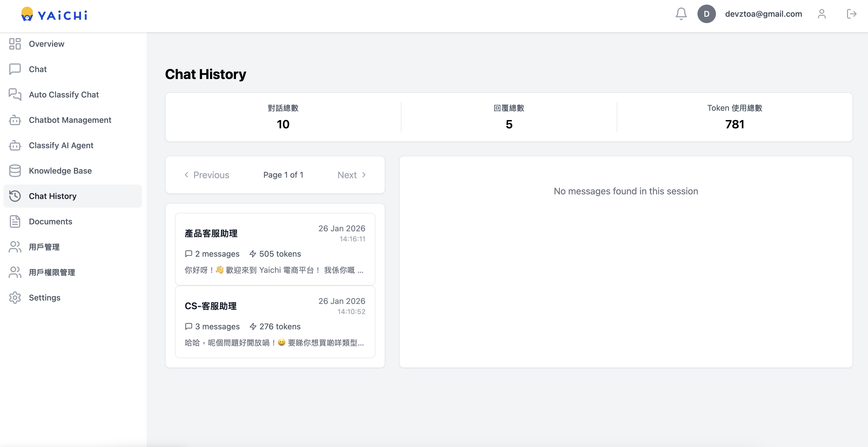The height and width of the screenshot is (447, 868).
Task: Click the Next page button
Action: 351,175
